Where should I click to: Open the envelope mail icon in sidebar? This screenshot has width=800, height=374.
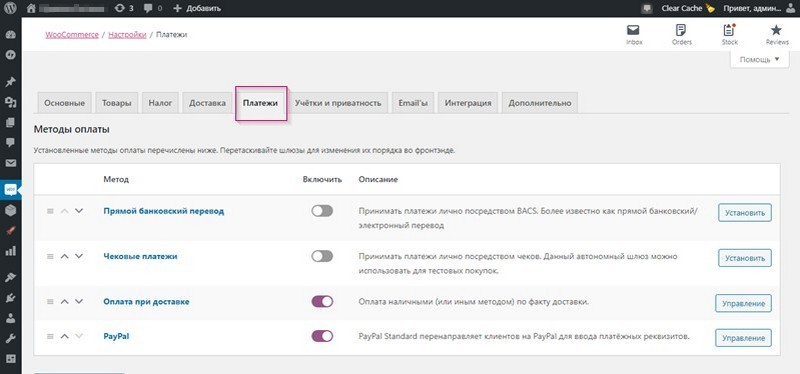point(11,163)
